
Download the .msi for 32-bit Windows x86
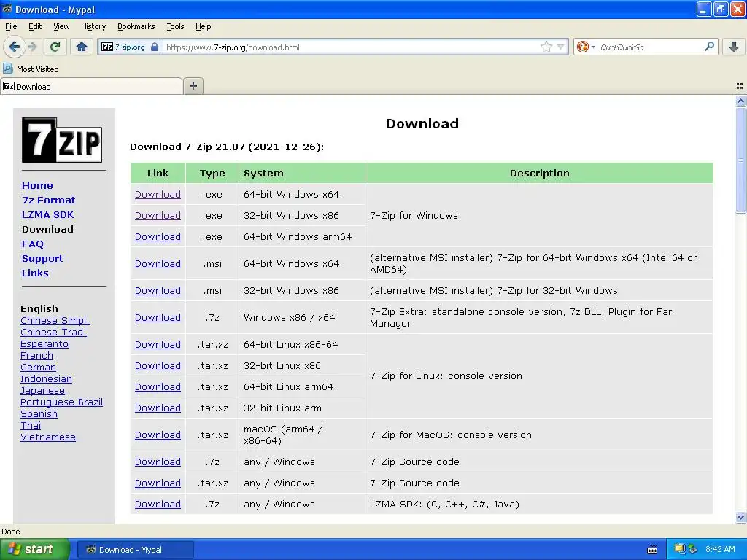pos(158,290)
